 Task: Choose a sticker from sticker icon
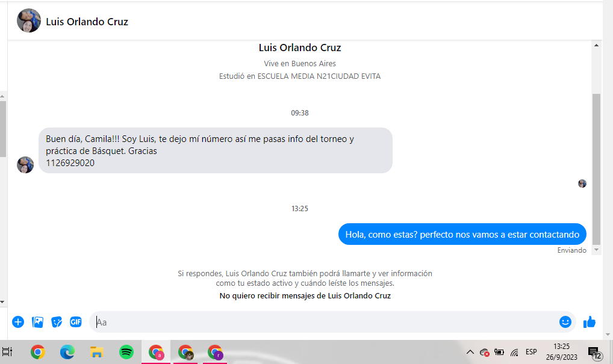(x=57, y=322)
